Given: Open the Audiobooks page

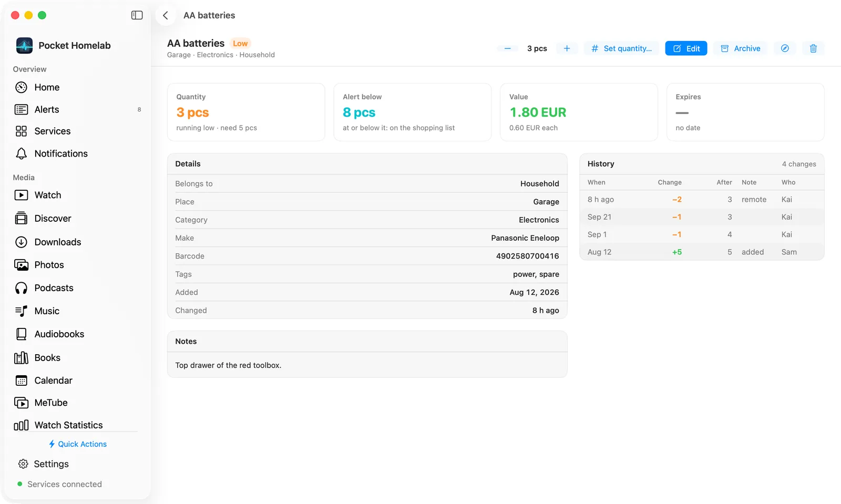Looking at the screenshot, I should (x=77, y=334).
